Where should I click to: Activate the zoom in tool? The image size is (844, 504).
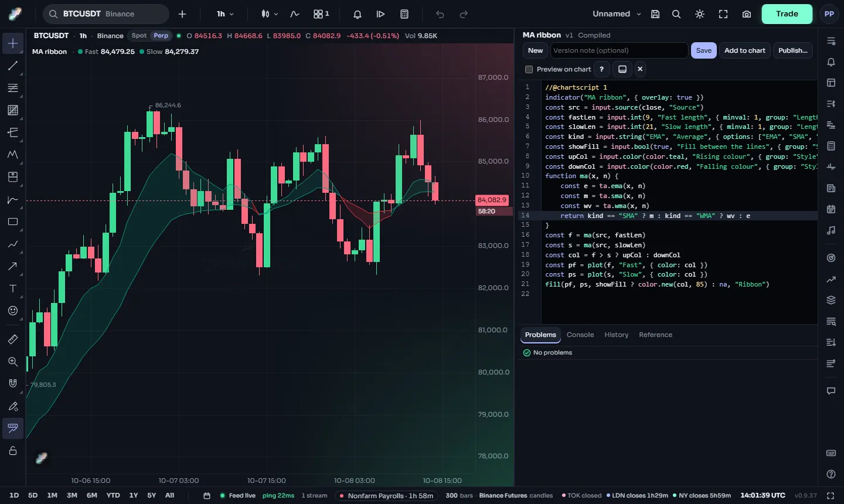click(x=13, y=362)
